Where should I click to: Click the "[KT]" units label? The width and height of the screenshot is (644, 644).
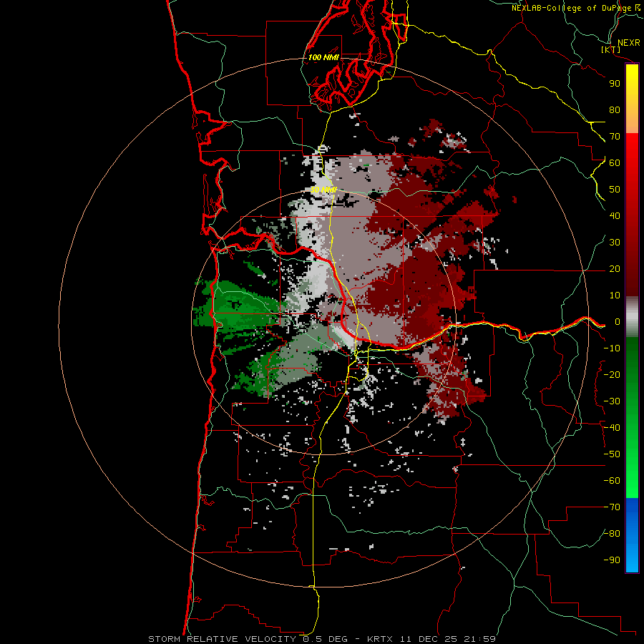[610, 49]
